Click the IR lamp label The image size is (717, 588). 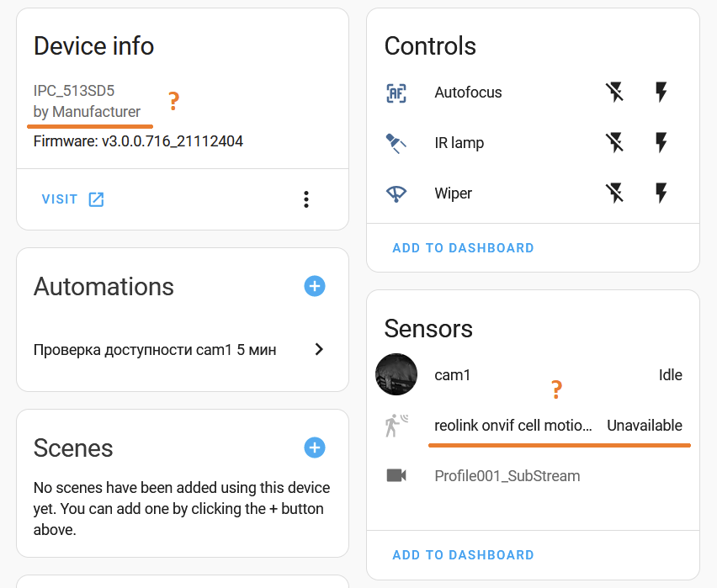459,143
